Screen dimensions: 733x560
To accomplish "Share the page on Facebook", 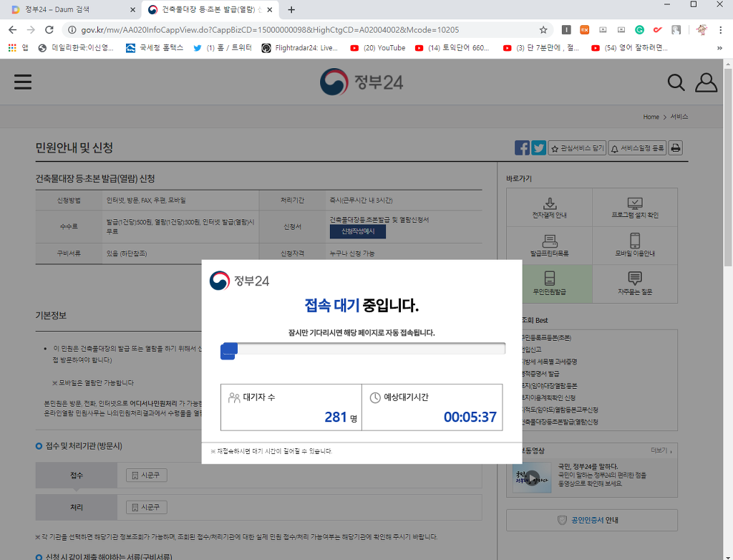I will click(522, 148).
